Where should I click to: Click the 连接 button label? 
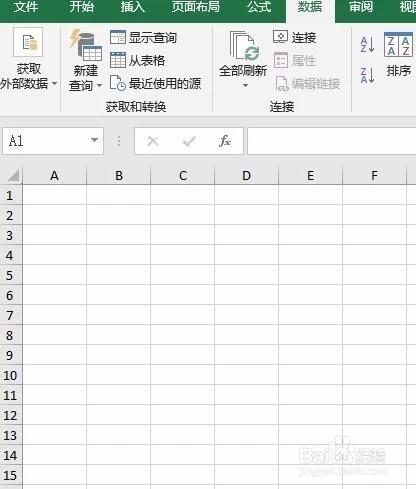tap(304, 38)
